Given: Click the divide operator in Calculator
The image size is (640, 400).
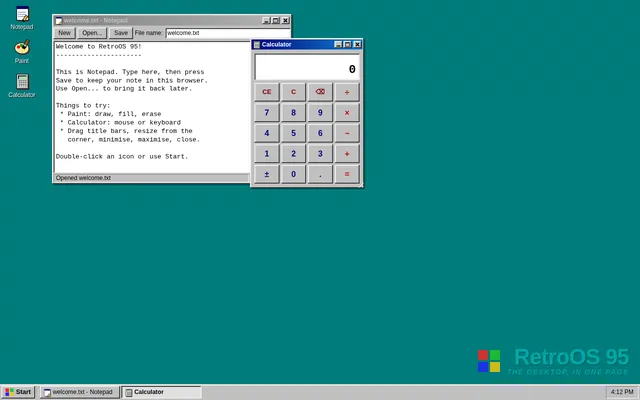Looking at the screenshot, I should (347, 92).
